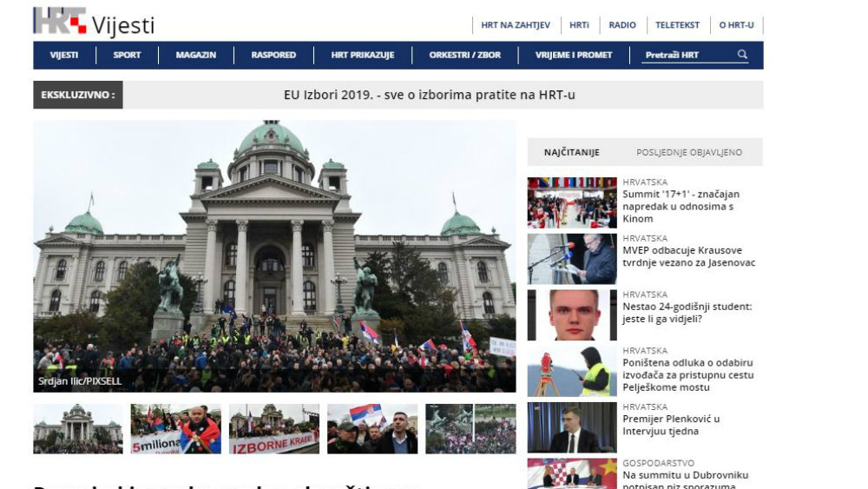The image size is (868, 489).
Task: Click the Vijesti section title
Action: coord(123,25)
